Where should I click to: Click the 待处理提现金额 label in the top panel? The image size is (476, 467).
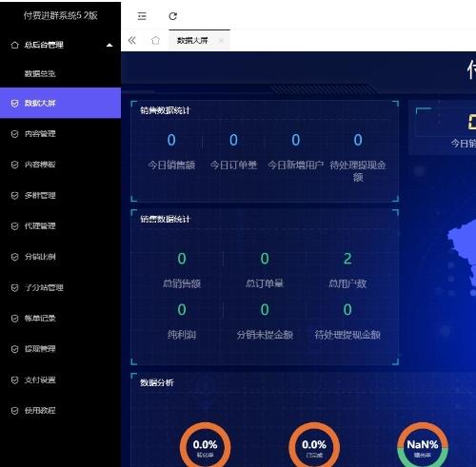point(358,171)
